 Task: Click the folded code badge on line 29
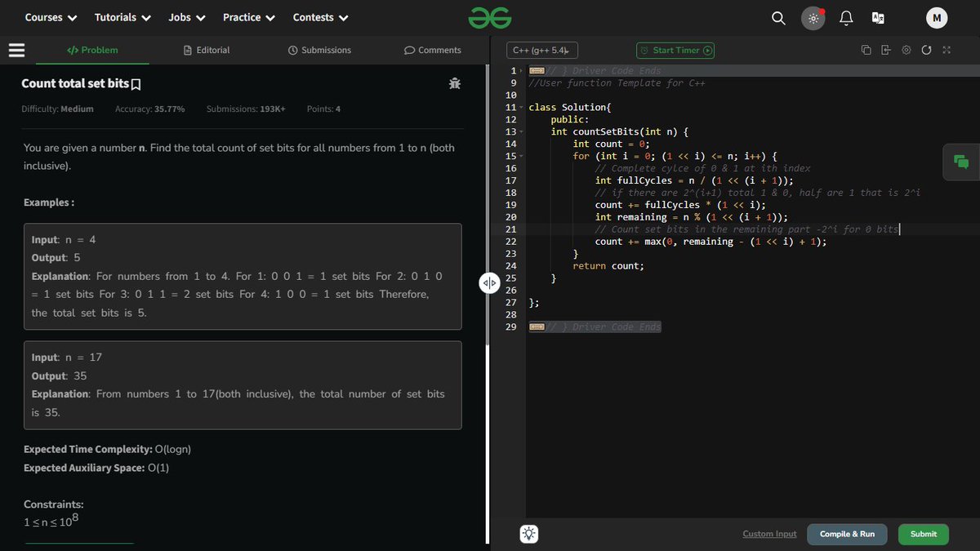(x=537, y=327)
